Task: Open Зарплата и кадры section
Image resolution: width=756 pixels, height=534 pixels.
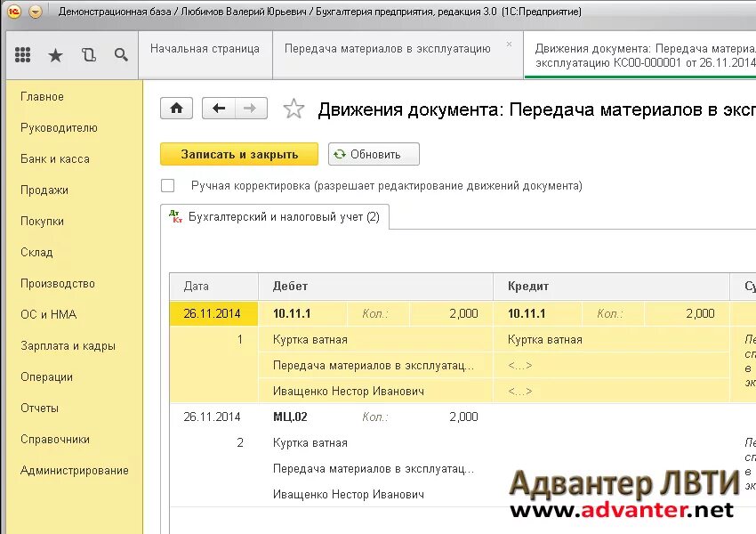Action: tap(68, 346)
